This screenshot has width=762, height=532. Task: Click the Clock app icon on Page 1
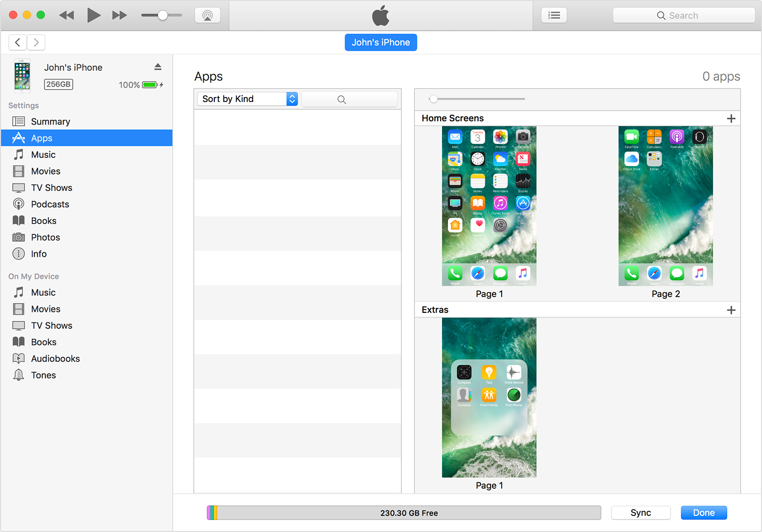(478, 159)
